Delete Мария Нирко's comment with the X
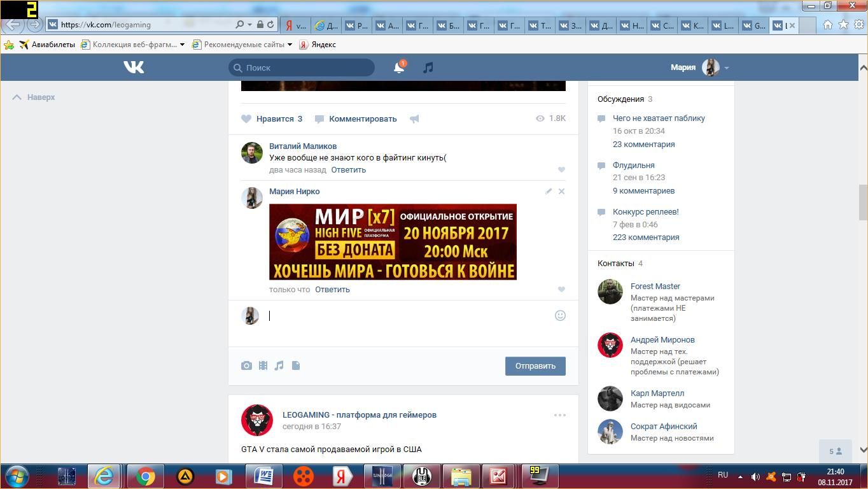868x489 pixels. tap(561, 191)
